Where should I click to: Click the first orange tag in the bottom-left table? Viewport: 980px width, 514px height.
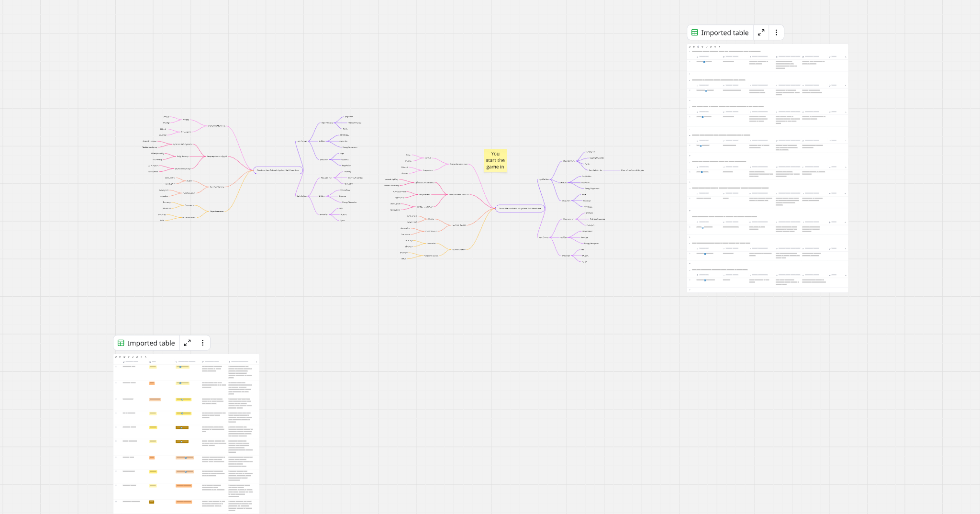click(152, 383)
